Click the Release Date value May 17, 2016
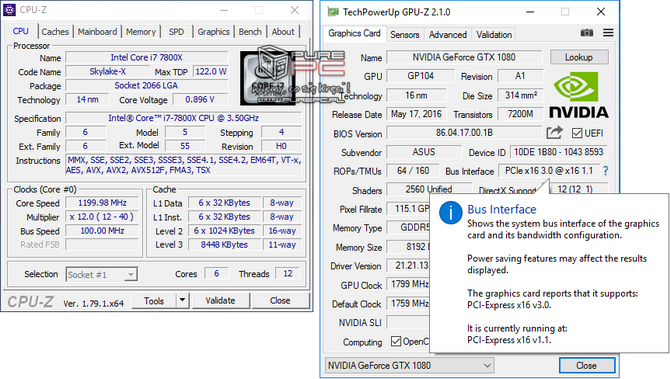 416,114
